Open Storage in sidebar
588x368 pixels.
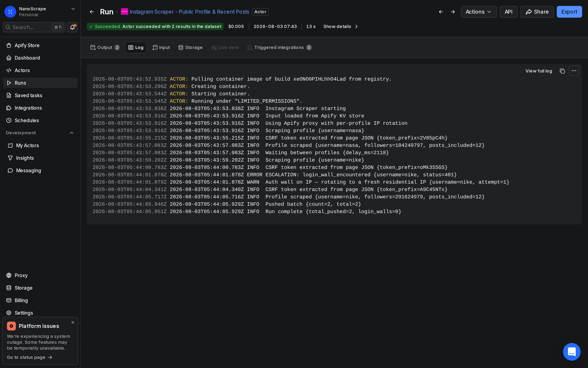[x=40, y=288]
